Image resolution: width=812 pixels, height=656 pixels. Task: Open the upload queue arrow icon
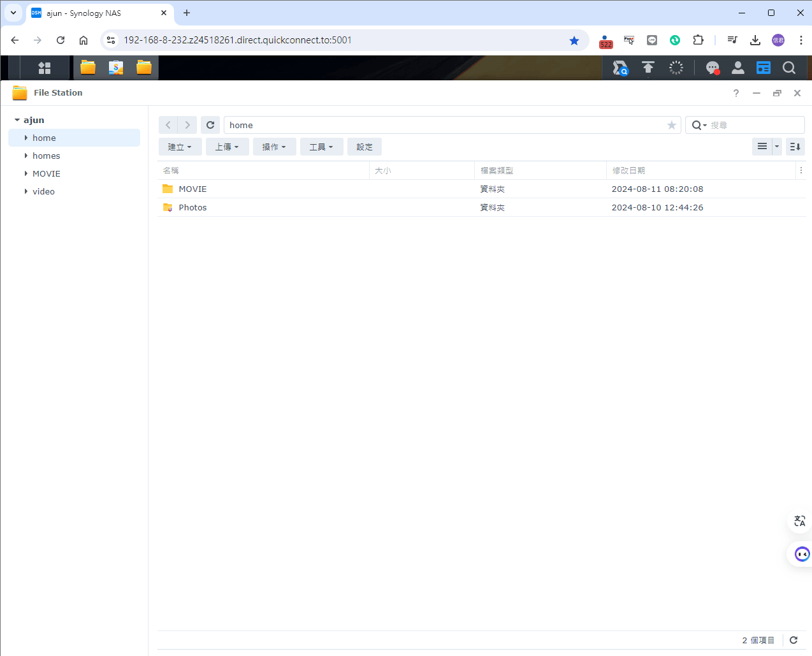(x=648, y=68)
